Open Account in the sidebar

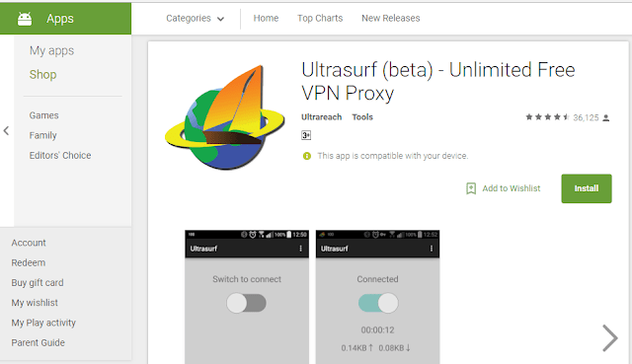(29, 243)
